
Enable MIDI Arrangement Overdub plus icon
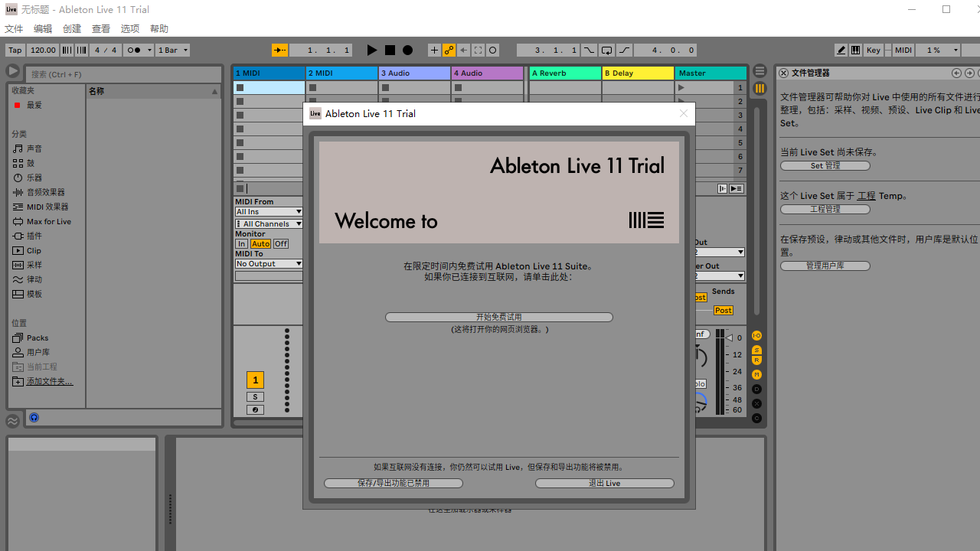point(434,50)
